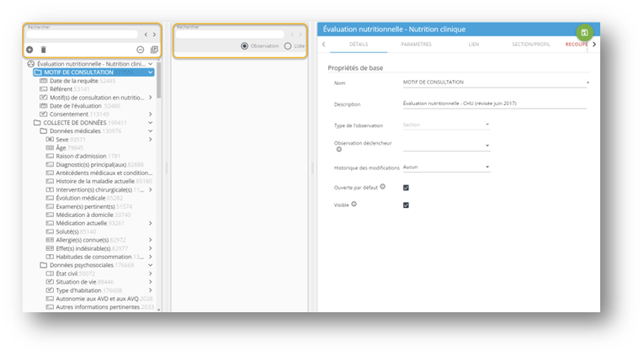The width and height of the screenshot is (644, 356).
Task: Click the green save button
Action: 584,32
